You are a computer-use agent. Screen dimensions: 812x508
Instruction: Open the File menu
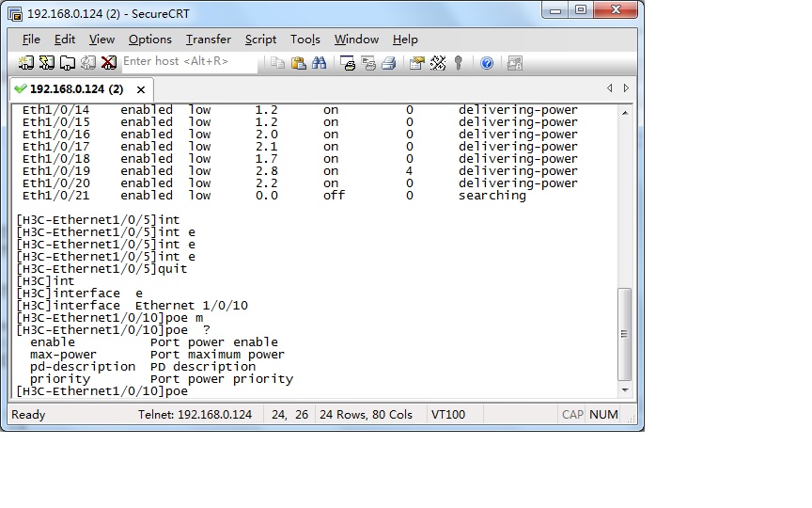31,40
